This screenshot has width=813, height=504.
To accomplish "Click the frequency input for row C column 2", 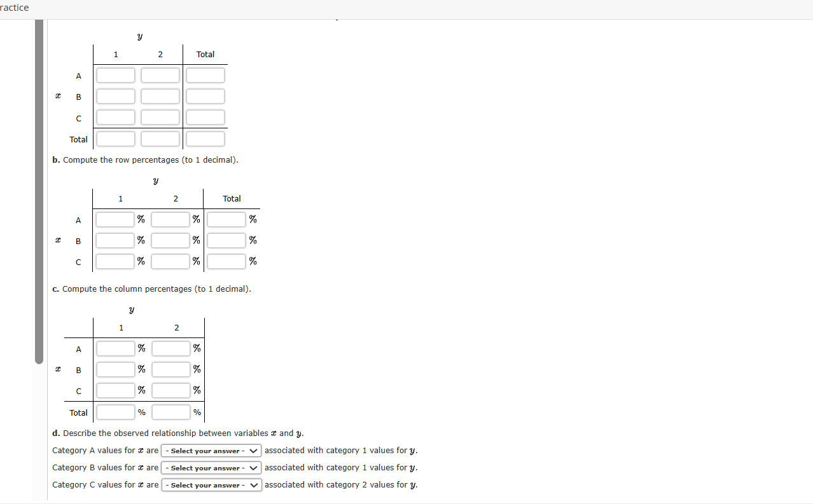I will (160, 117).
